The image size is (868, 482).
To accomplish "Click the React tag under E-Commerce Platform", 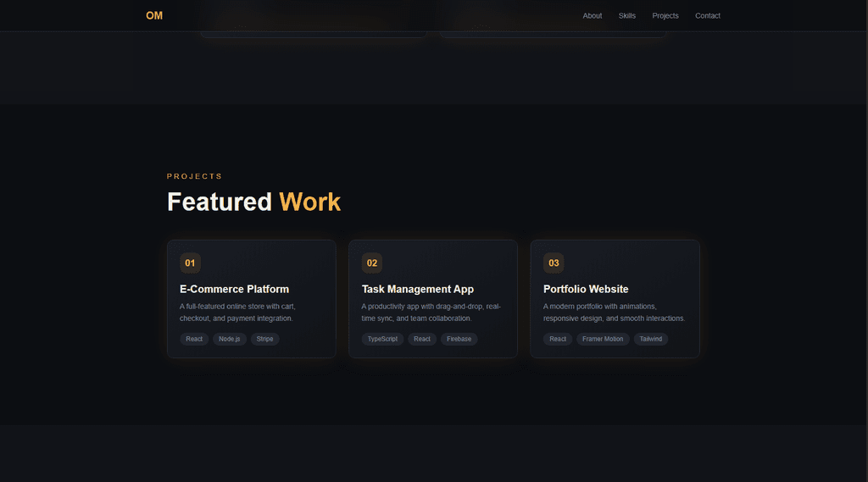I will pos(194,339).
